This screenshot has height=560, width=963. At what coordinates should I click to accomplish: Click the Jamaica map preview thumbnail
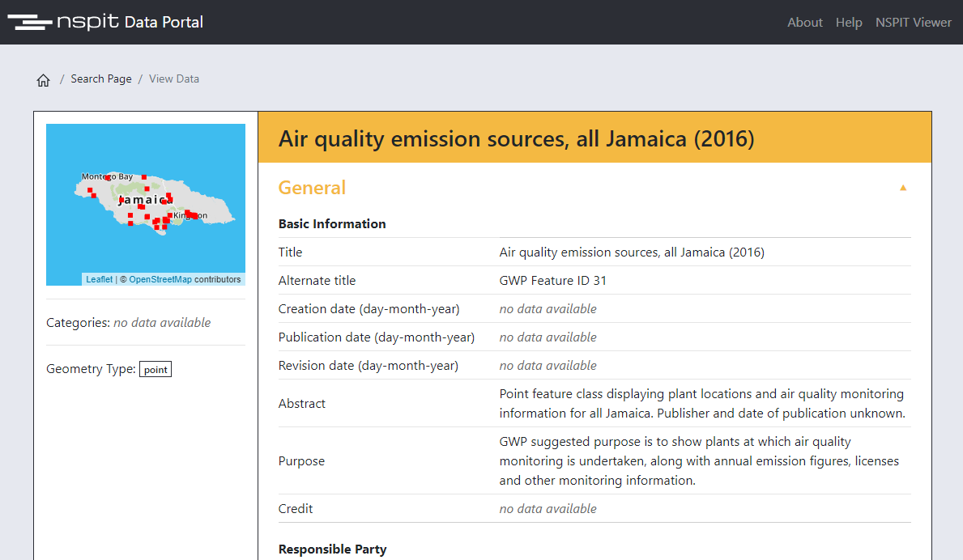[146, 243]
